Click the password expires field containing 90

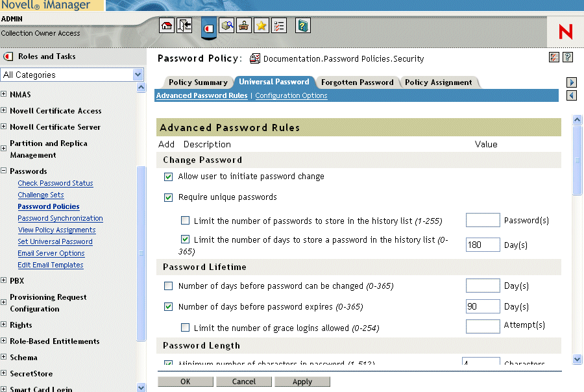(483, 306)
